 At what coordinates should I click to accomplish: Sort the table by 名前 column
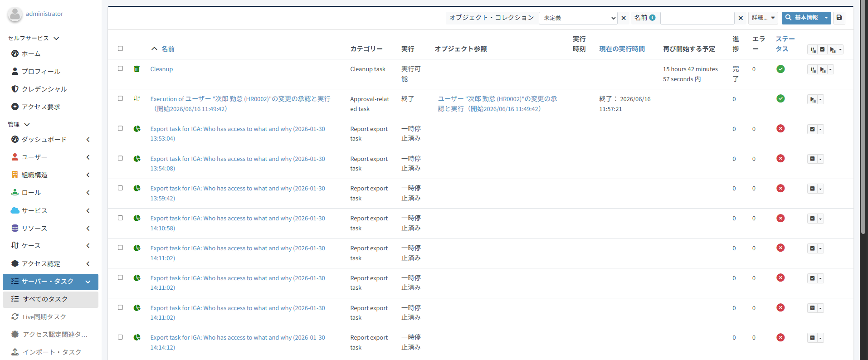[168, 49]
